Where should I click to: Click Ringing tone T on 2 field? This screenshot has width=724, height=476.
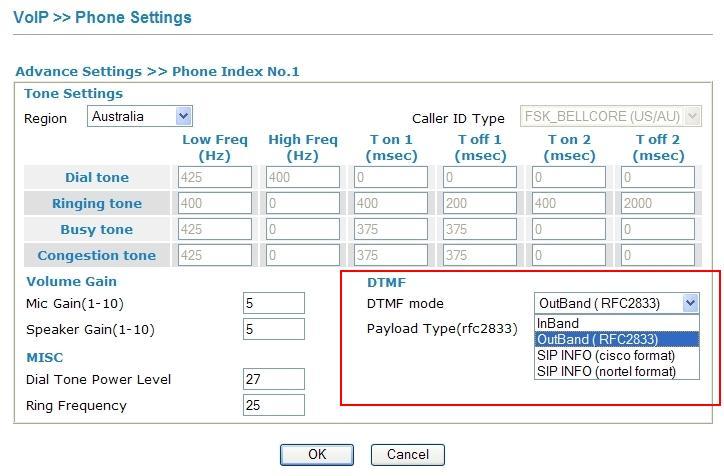coord(568,203)
